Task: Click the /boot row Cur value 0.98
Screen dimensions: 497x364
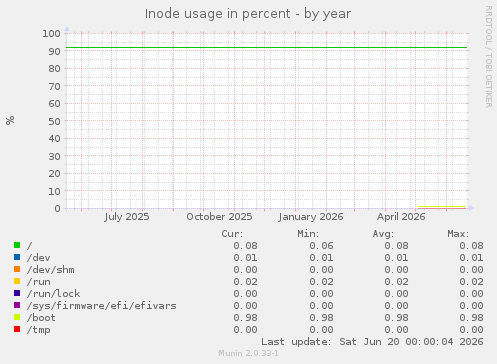Action: click(x=245, y=318)
